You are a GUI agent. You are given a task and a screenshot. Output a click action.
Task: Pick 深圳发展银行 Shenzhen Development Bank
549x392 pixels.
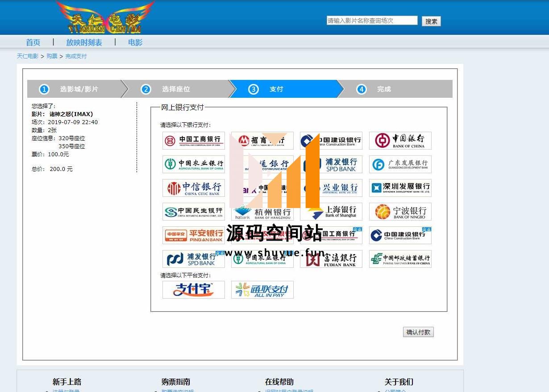tap(400, 188)
